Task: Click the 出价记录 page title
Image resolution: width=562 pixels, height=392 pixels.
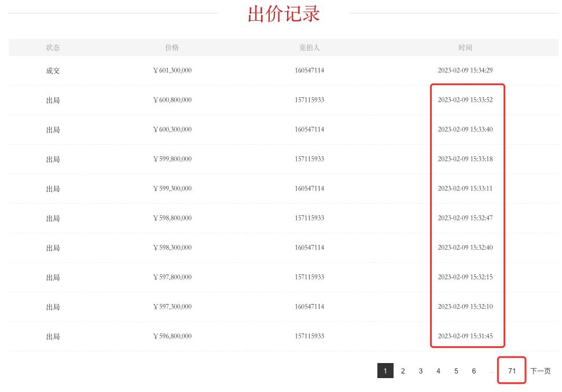Action: (283, 13)
